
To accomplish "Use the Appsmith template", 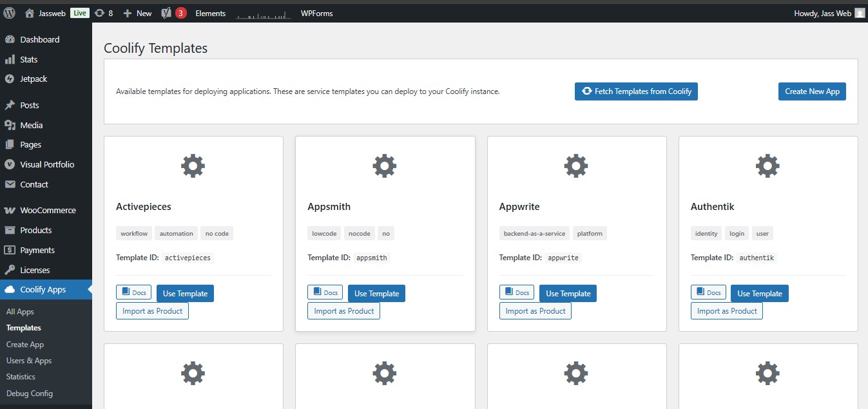I will coord(376,294).
